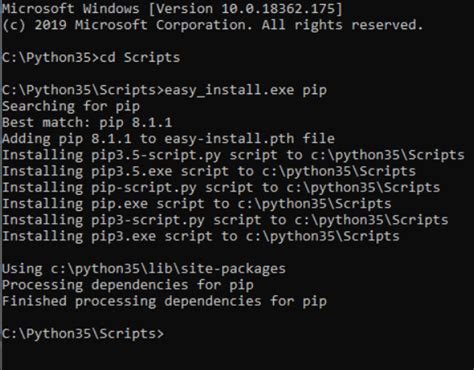
Task: Click the 'cd Scripts' command line
Action: [91, 57]
